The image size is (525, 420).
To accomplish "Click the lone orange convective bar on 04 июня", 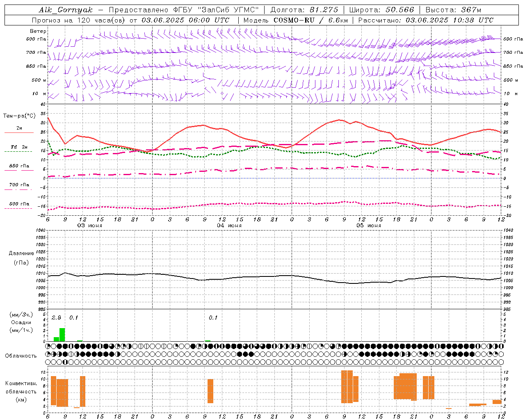I will pos(210,391).
